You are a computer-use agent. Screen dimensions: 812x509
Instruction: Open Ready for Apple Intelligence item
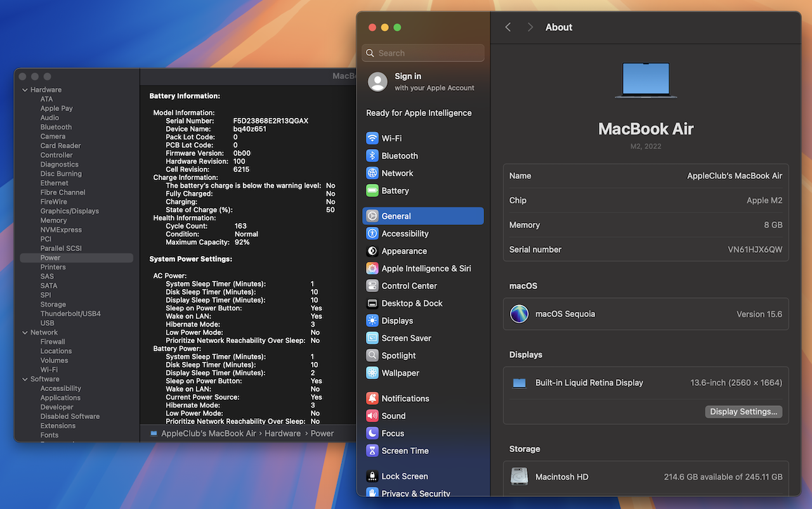click(x=419, y=113)
